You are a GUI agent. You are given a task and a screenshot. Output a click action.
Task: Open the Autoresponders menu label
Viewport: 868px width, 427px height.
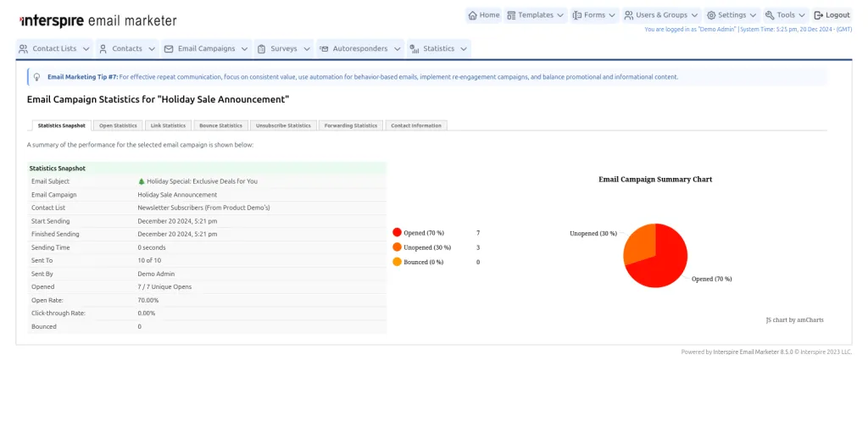[x=359, y=48]
